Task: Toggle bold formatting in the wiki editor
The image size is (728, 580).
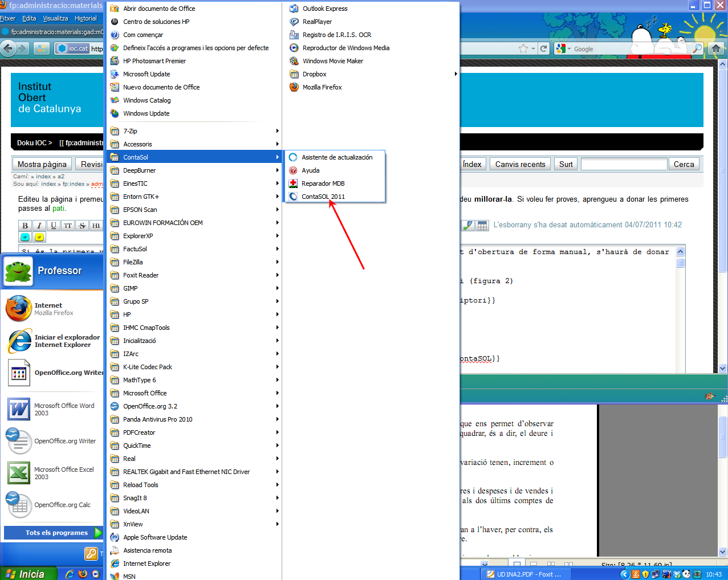Action: point(25,226)
